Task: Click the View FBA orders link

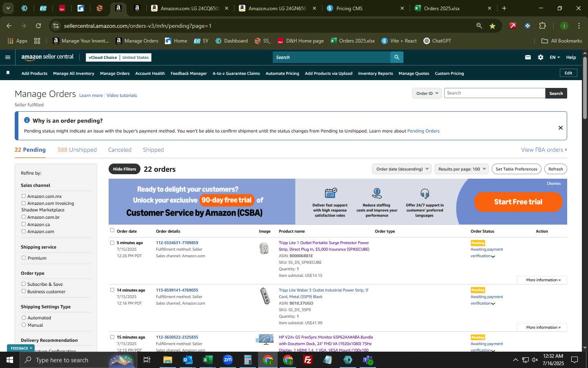Action: coord(544,150)
